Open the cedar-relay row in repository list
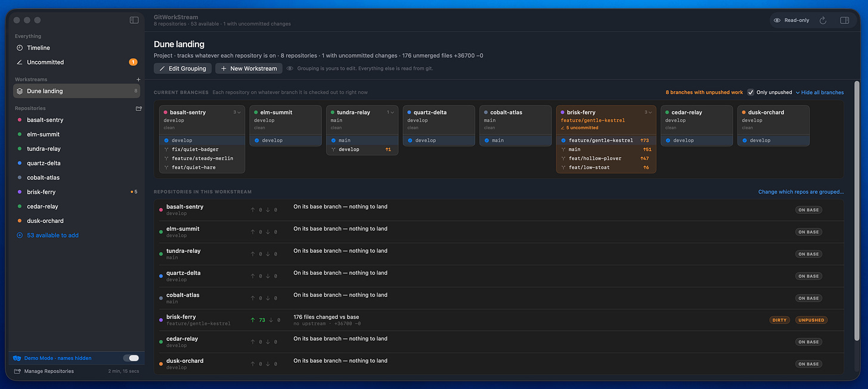This screenshot has width=868, height=389. coord(498,342)
